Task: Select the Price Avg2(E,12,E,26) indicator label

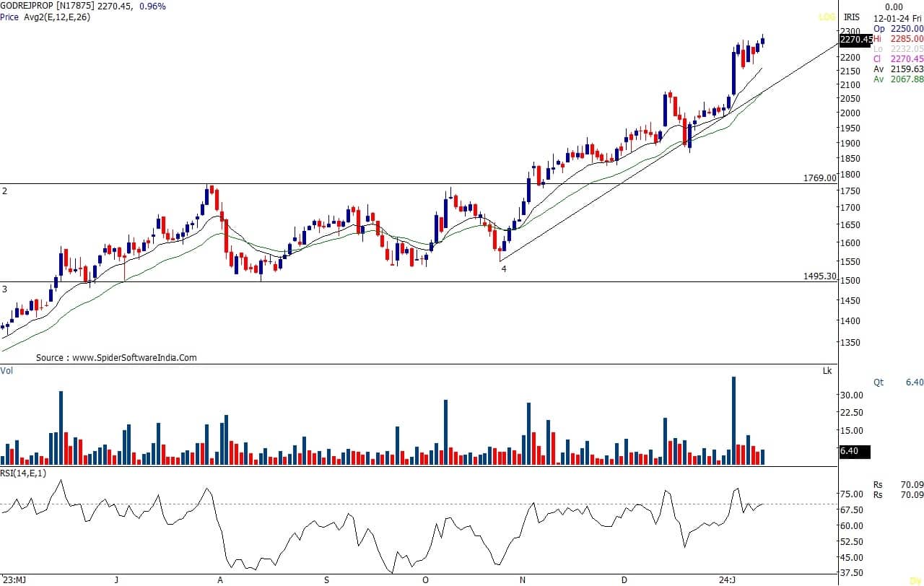Action: [x=45, y=16]
